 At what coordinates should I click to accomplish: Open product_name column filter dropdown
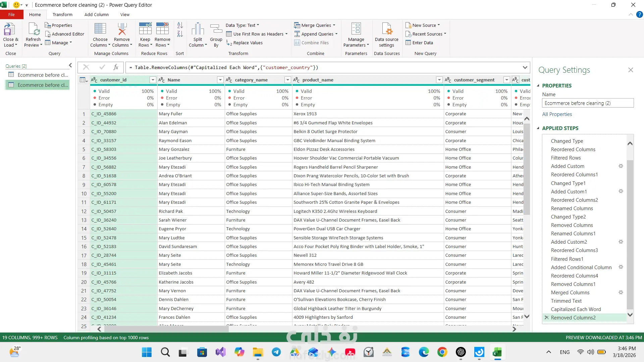[x=439, y=80]
